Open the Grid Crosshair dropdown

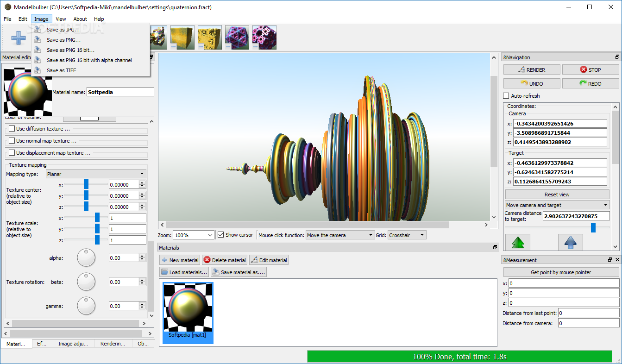[407, 235]
